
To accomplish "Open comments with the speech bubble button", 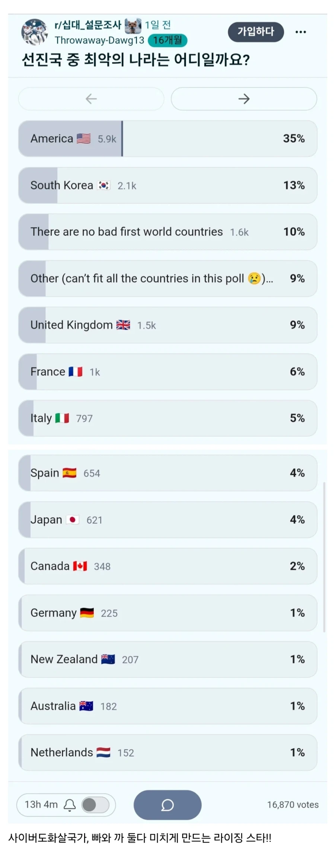I will click(167, 805).
